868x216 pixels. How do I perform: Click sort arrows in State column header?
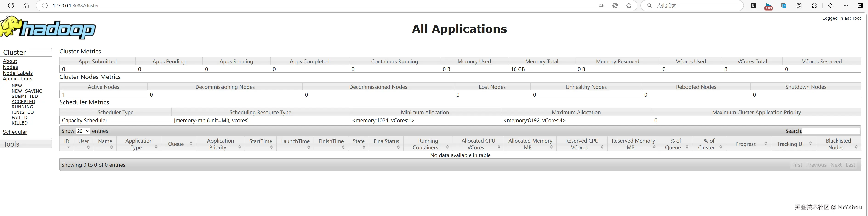click(x=364, y=147)
